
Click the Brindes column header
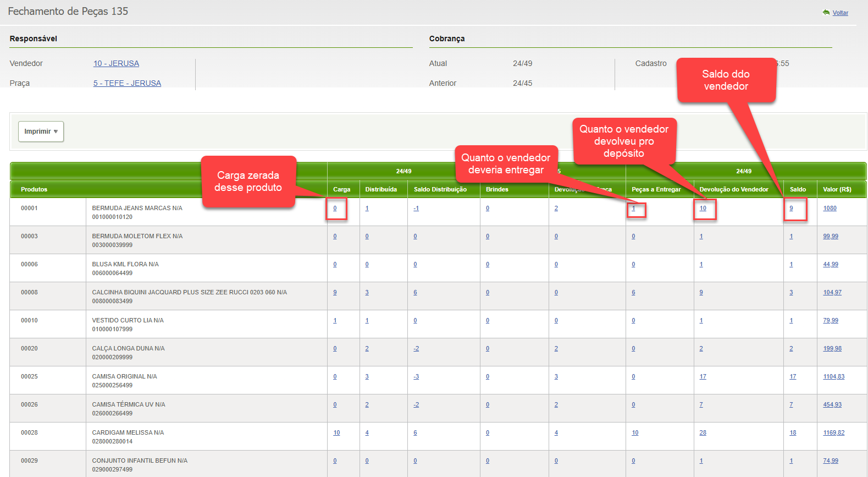(x=497, y=189)
